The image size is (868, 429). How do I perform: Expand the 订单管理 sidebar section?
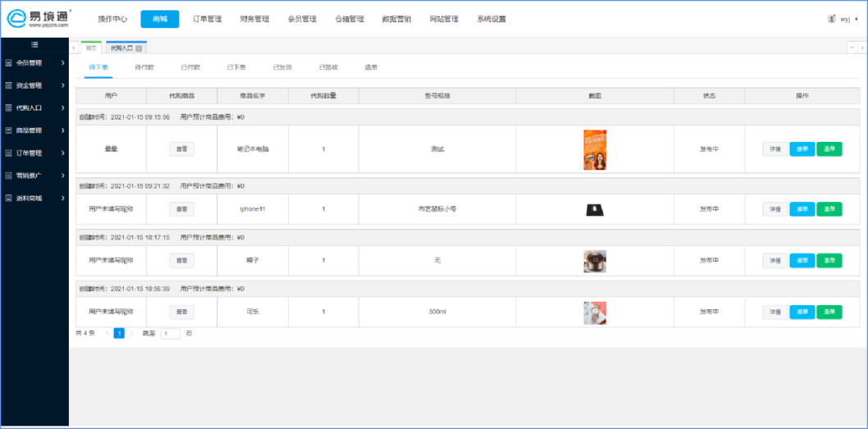34,153
